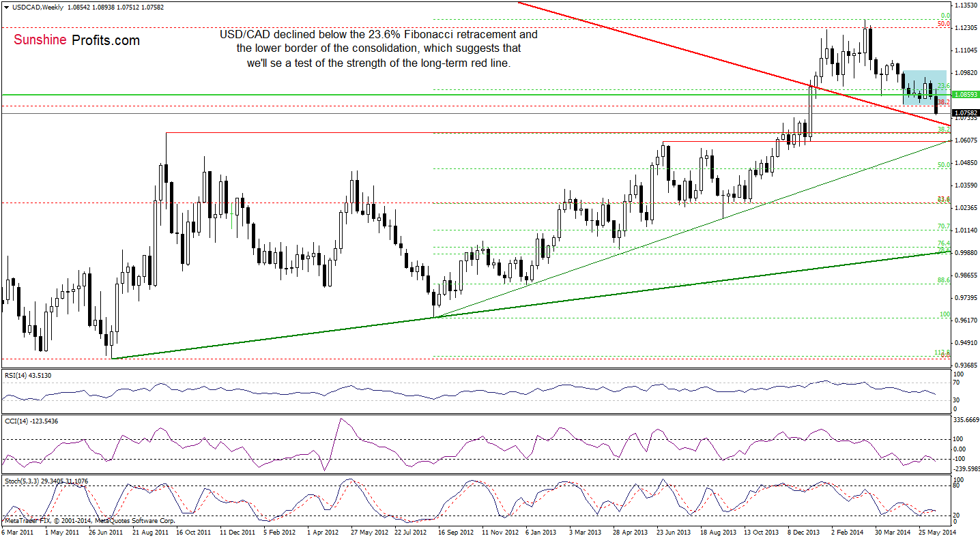Click the USD/CAD annotation text block
980x538 pixels.
point(379,48)
